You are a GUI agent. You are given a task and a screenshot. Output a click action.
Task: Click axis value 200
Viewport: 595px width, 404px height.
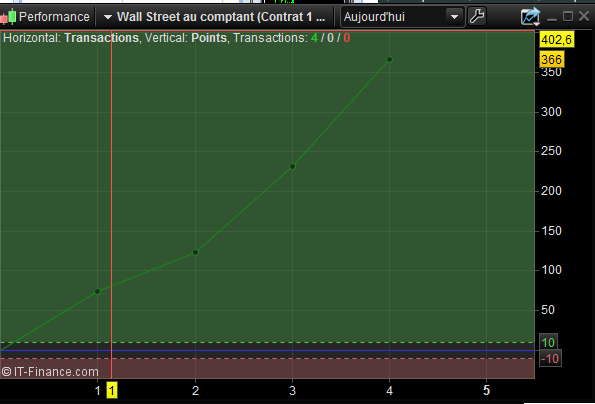click(551, 191)
